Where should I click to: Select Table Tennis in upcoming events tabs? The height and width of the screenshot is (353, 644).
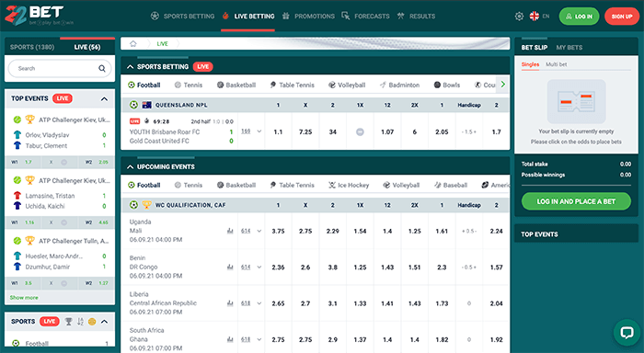[292, 185]
